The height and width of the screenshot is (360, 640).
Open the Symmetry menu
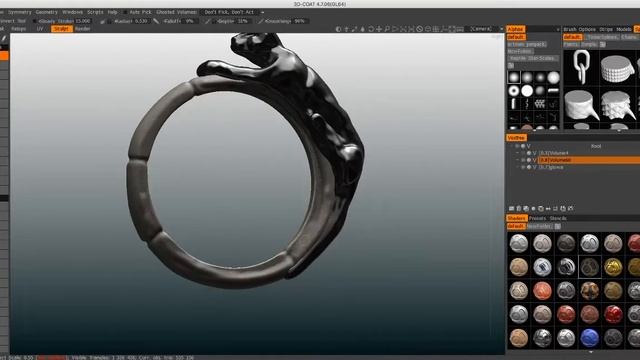pos(20,12)
